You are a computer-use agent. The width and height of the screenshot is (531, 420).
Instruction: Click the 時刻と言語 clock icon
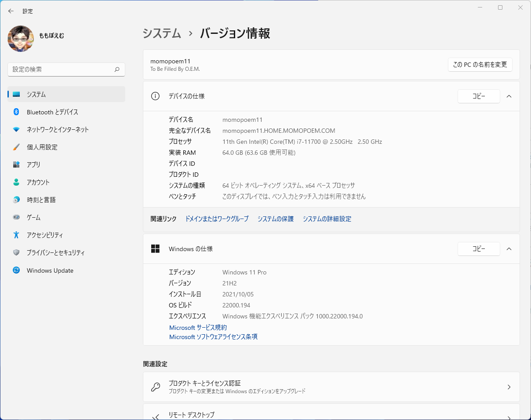16,200
